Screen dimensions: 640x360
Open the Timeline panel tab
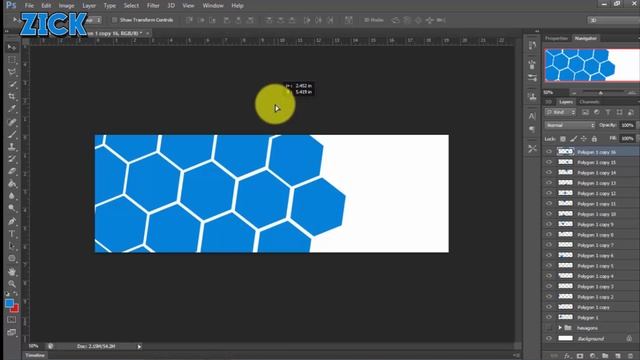point(35,356)
